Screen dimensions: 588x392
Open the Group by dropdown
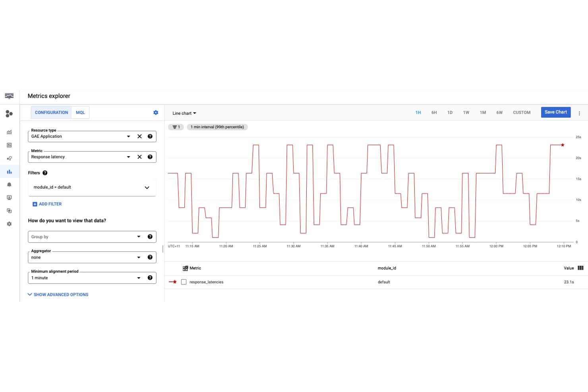coord(139,237)
